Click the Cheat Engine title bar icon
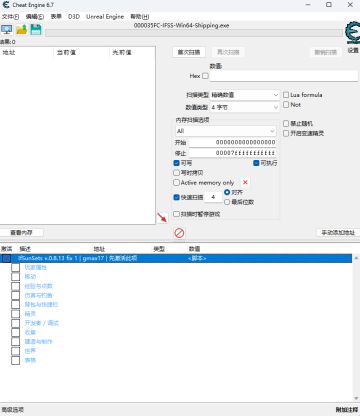 (x=6, y=5)
